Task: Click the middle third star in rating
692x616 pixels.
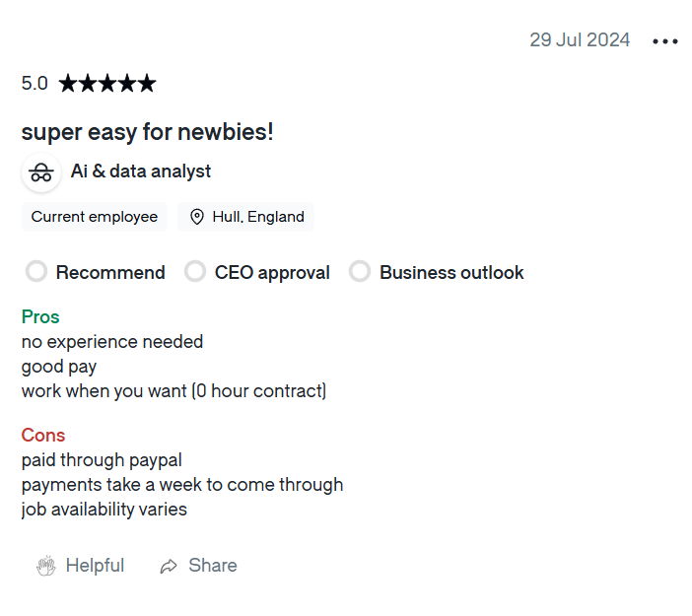Action: pos(107,84)
